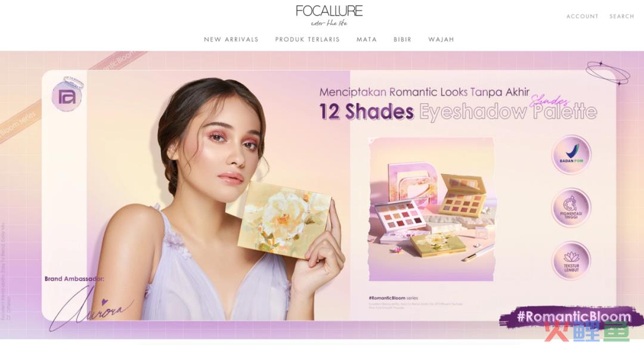Click the orbit ring decoration icon
This screenshot has width=644, height=345.
[x=607, y=73]
